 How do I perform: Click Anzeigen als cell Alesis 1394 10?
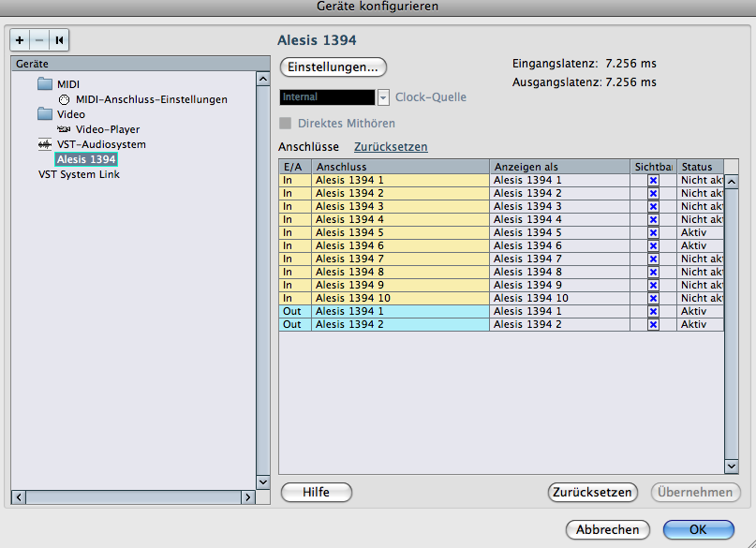(x=560, y=298)
